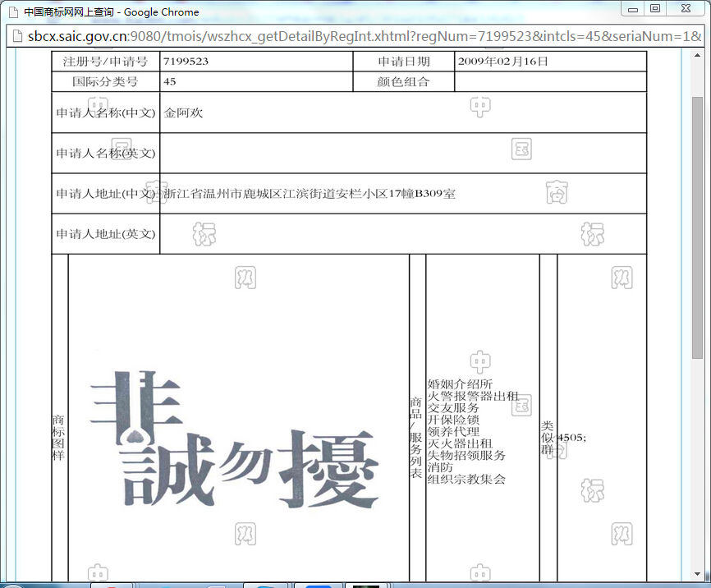Screen dimensions: 711x588
Task: Select the applicant address starting with 浙江省温州市
Action: pyautogui.click(x=310, y=194)
